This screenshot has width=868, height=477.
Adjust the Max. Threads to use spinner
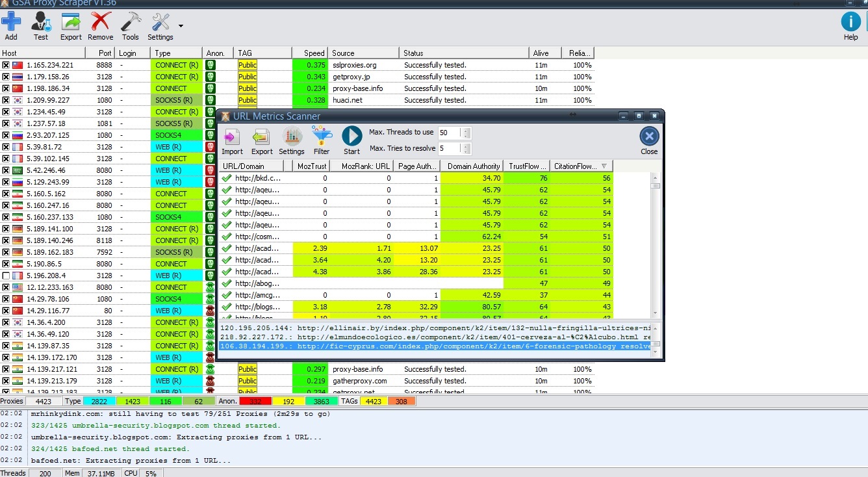[x=465, y=133]
